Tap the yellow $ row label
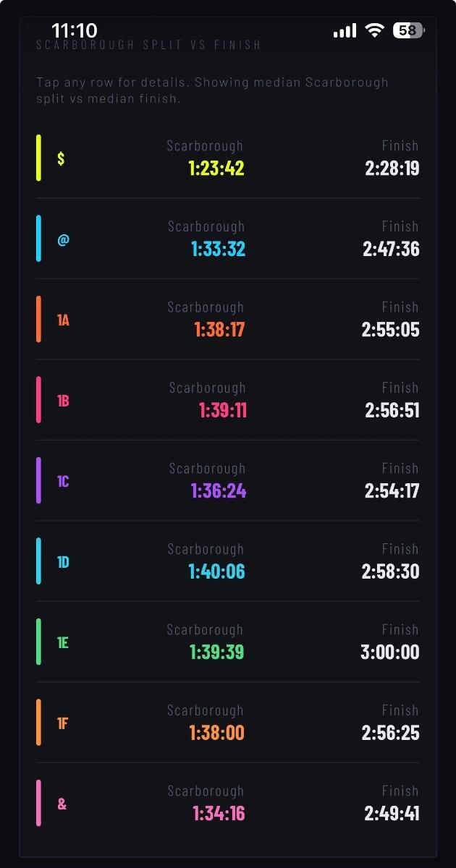 tap(61, 158)
